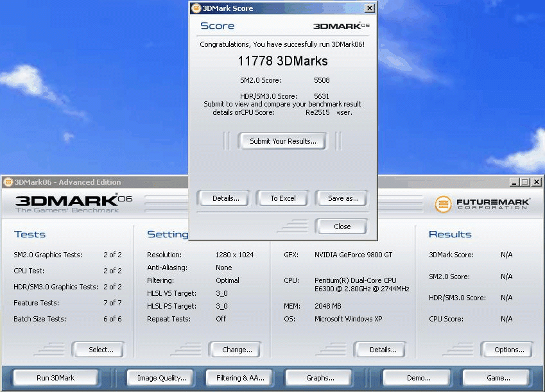Open Filtering & AA tool
This screenshot has width=545, height=392.
coord(239,378)
